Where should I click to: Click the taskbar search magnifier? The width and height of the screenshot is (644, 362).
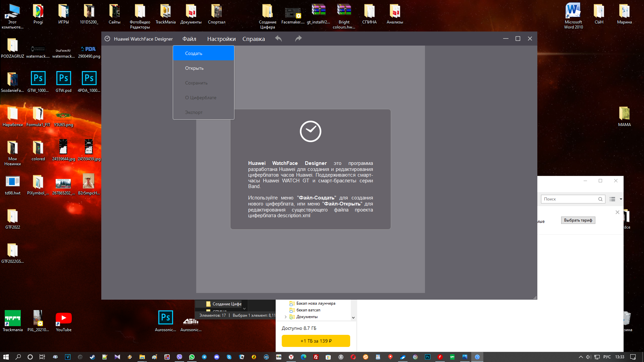click(18, 357)
